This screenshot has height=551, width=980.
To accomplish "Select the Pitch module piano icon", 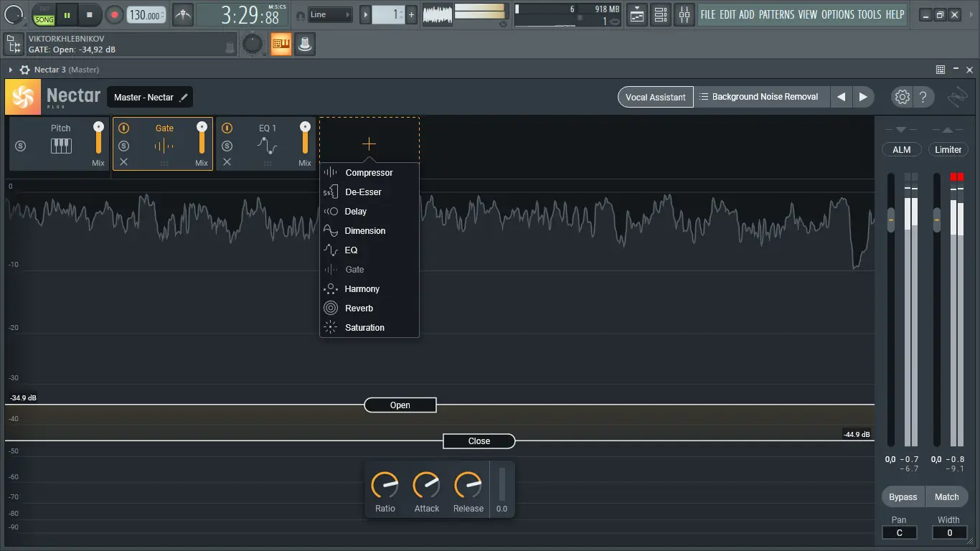I will (x=61, y=146).
